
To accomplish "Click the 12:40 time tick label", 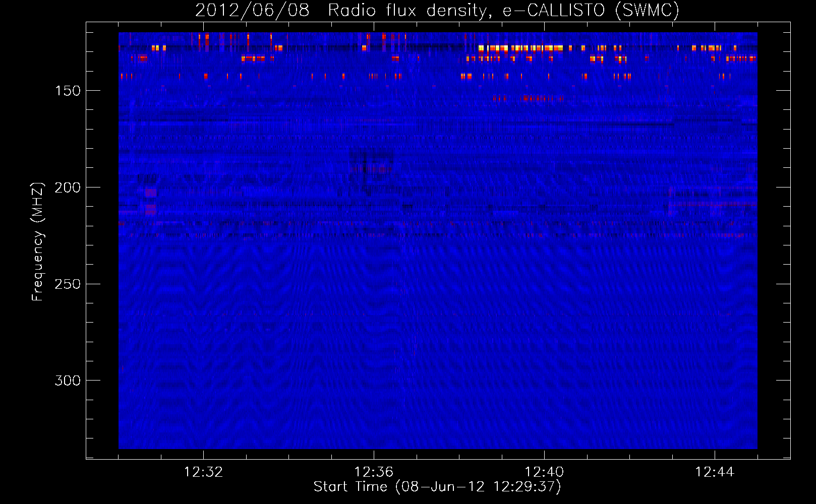I will (x=544, y=472).
